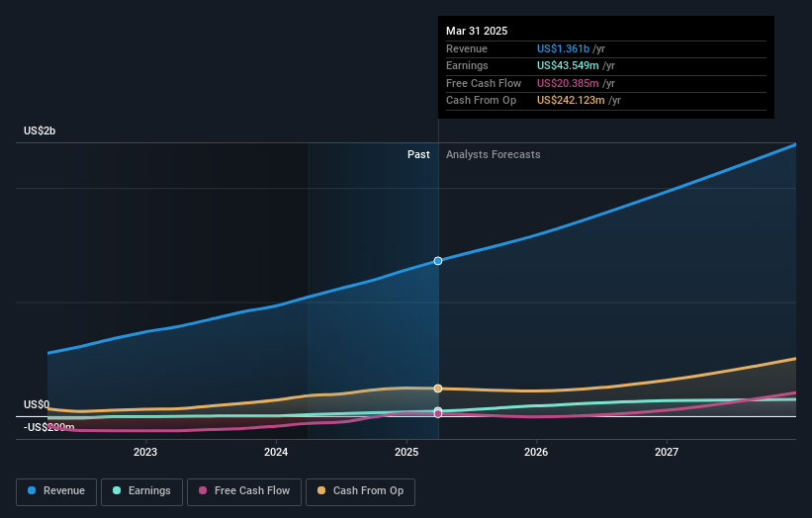Click the Free Cash Flow label in tooltip

pos(484,83)
